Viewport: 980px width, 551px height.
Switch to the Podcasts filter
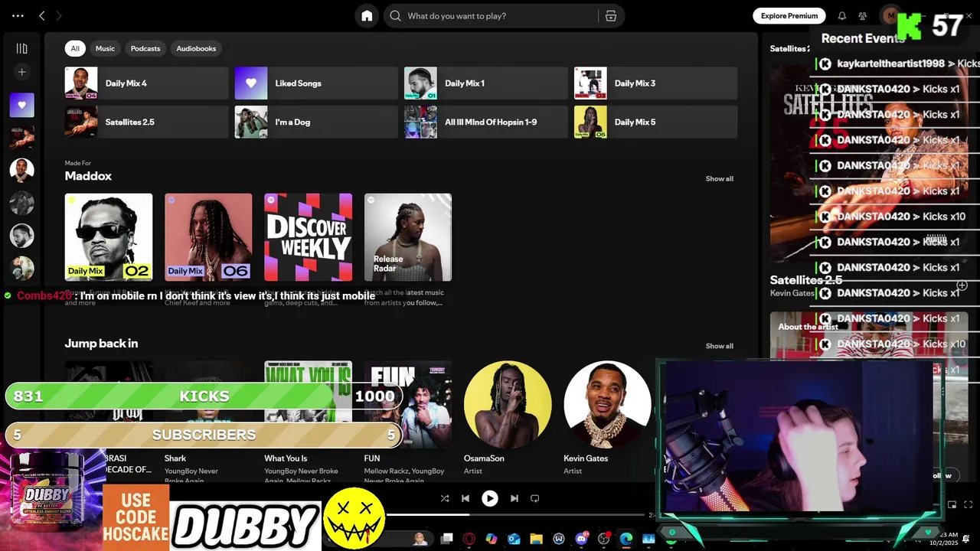(145, 48)
